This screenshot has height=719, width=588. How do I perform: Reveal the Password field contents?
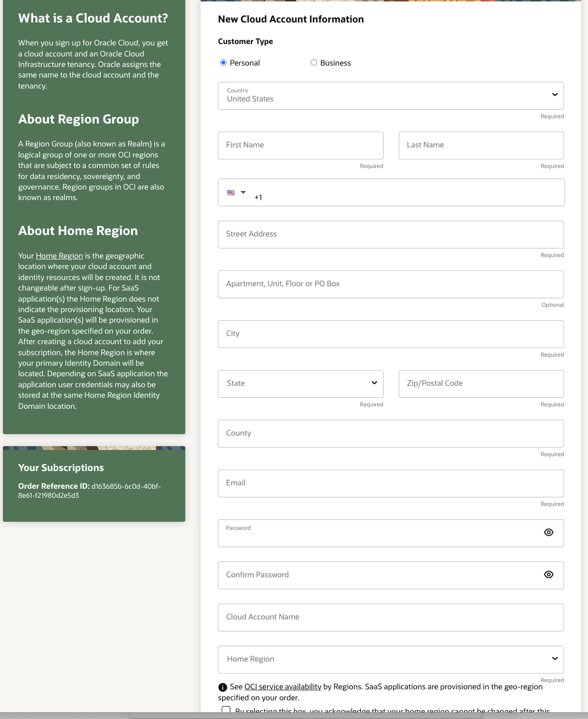coord(549,532)
